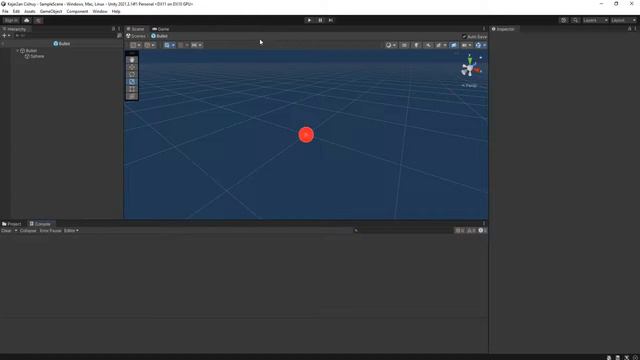Open the Hierarchy create plus dropdown
Image resolution: width=640 pixels, height=360 pixels.
click(x=7, y=36)
